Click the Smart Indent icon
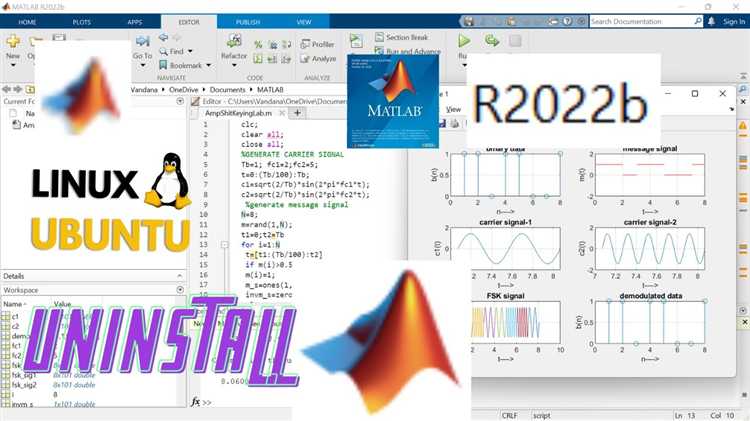This screenshot has height=421, width=750. click(x=258, y=59)
